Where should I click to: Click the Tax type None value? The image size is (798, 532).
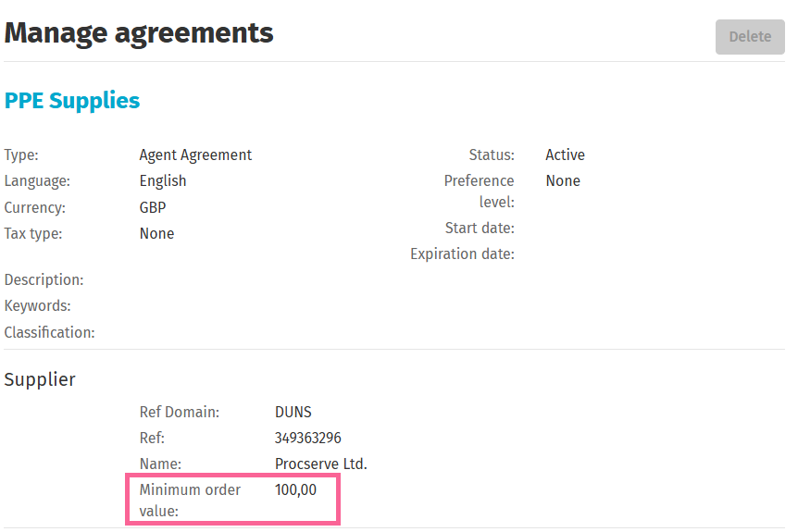click(156, 234)
